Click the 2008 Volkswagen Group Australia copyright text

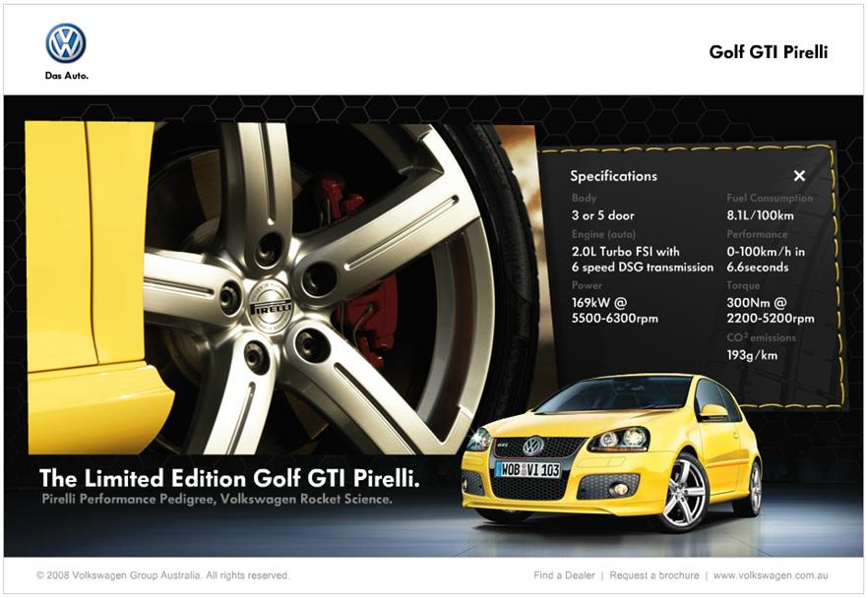(162, 575)
